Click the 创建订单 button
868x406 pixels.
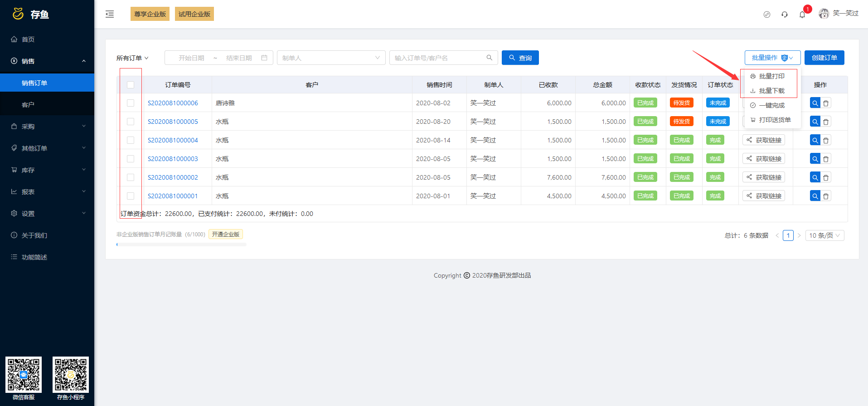(x=824, y=58)
